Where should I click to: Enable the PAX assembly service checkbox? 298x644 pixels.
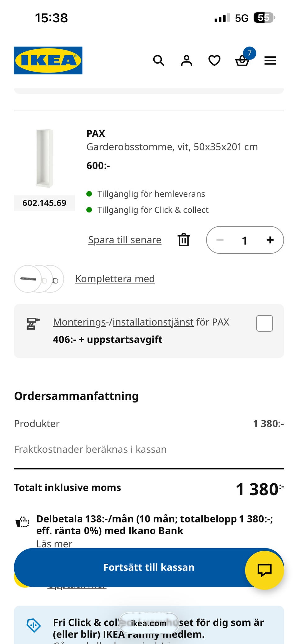pos(264,323)
